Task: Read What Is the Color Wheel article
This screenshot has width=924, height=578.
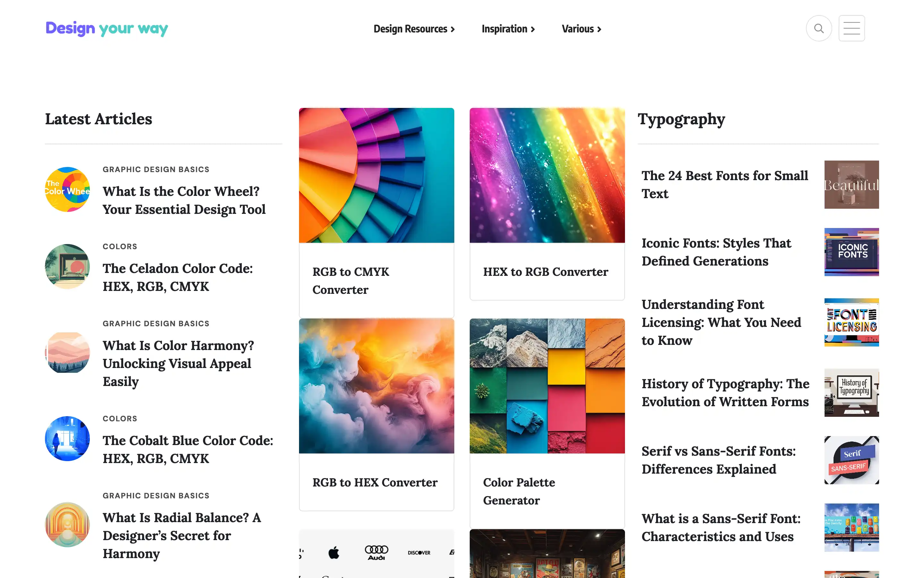Action: coord(184,200)
